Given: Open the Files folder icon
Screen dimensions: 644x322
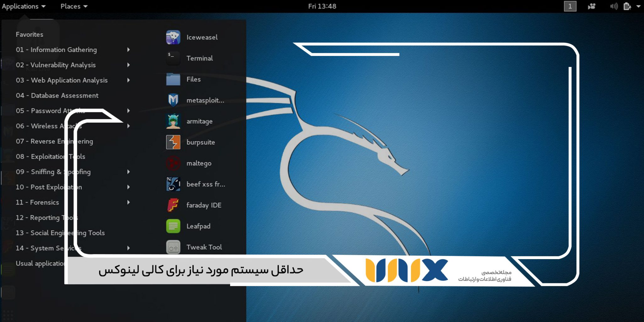Looking at the screenshot, I should pyautogui.click(x=173, y=79).
